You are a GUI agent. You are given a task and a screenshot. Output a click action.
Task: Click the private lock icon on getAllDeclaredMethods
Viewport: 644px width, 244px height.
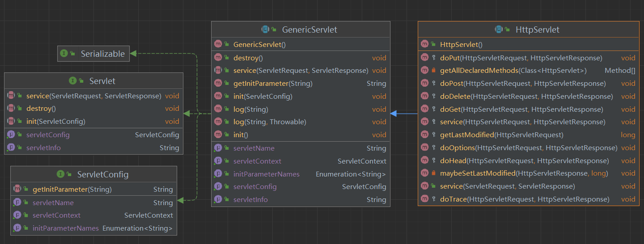coord(433,71)
